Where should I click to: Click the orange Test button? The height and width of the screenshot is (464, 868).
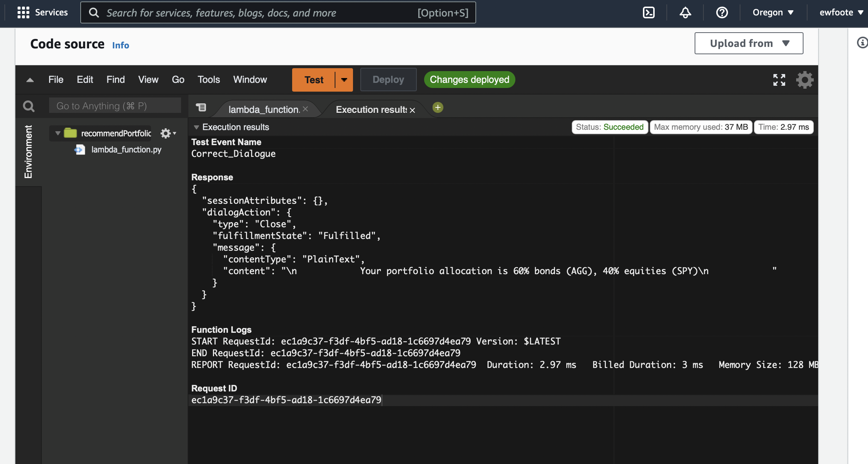314,80
